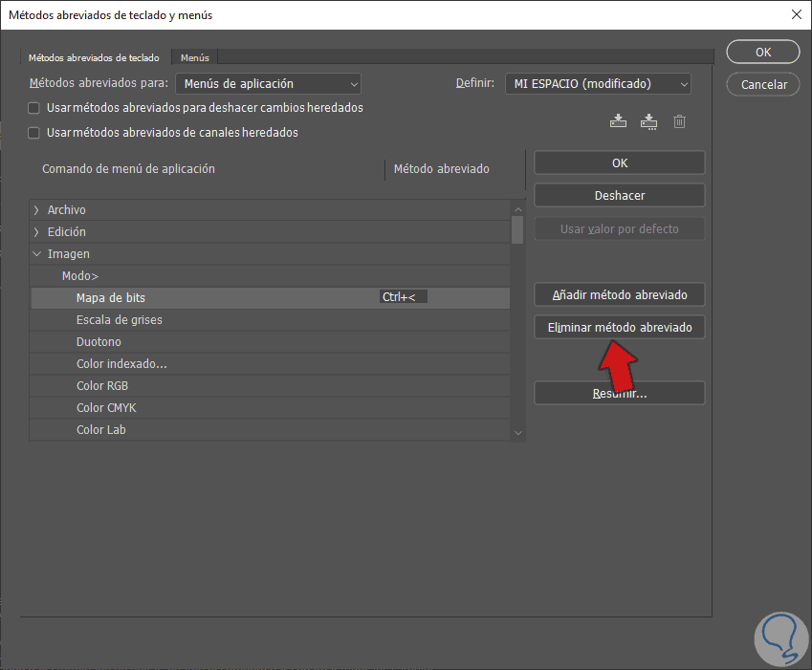The image size is (812, 670).
Task: Select the Mapa de bits row
Action: 270,298
